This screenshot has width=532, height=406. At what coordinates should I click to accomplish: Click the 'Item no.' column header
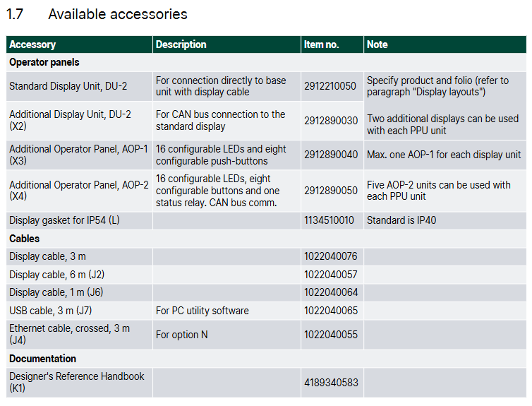pos(321,44)
